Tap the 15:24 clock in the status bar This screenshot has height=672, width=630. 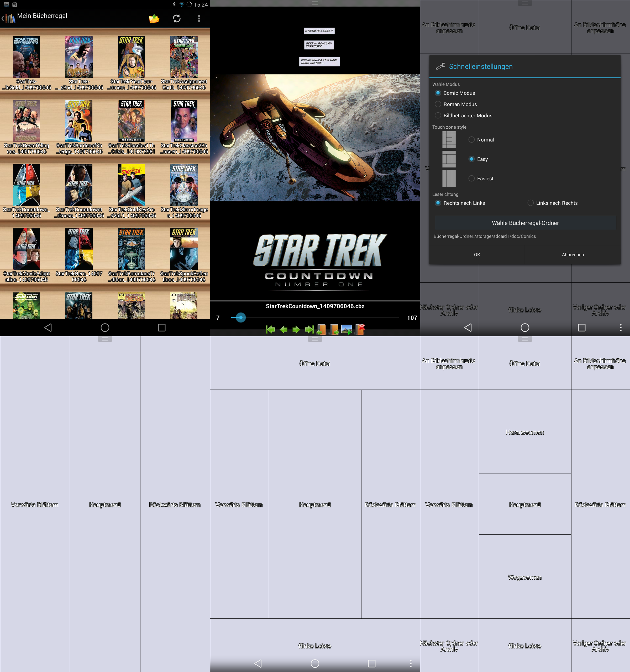[201, 5]
